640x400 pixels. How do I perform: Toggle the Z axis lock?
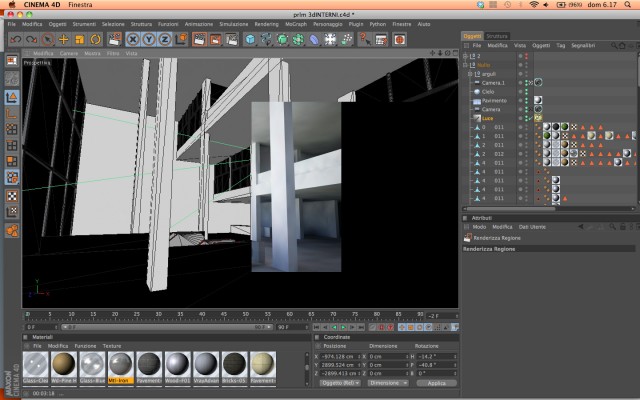coord(164,40)
